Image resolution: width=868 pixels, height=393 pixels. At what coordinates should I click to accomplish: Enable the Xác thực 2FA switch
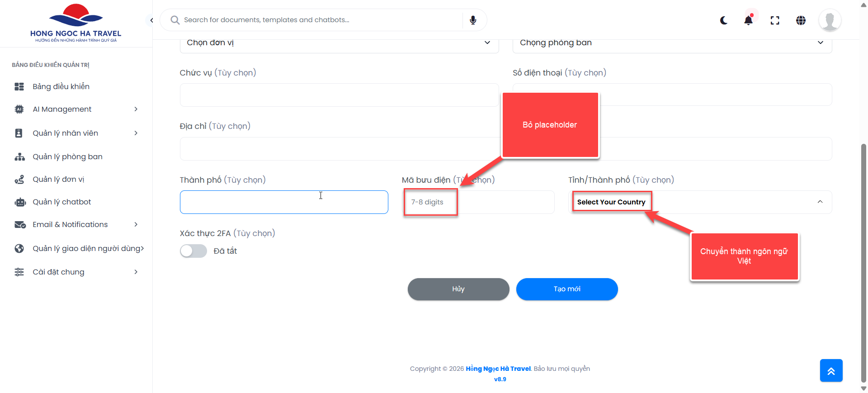coord(193,251)
